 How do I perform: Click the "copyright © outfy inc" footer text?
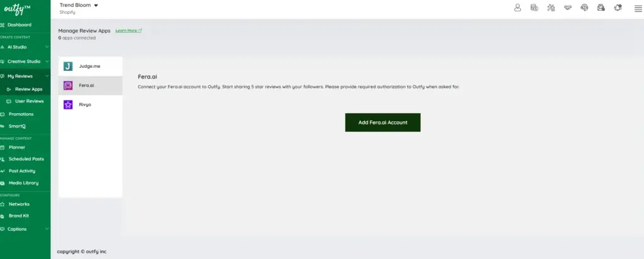(82, 251)
